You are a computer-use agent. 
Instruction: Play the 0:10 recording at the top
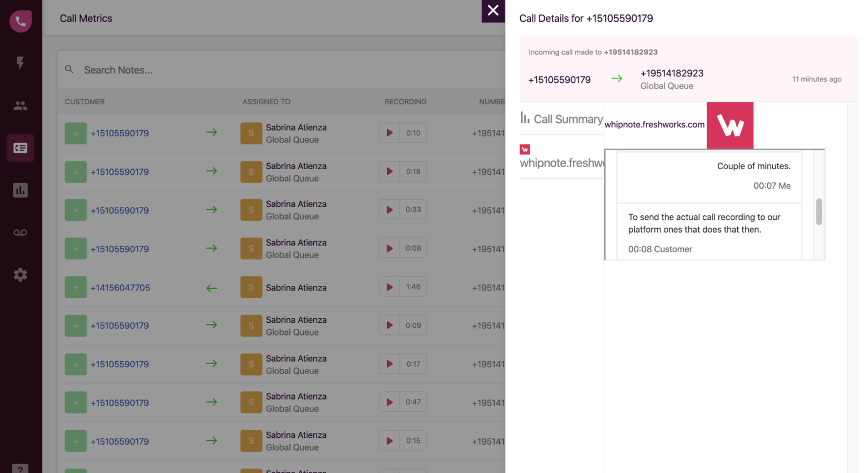click(390, 132)
